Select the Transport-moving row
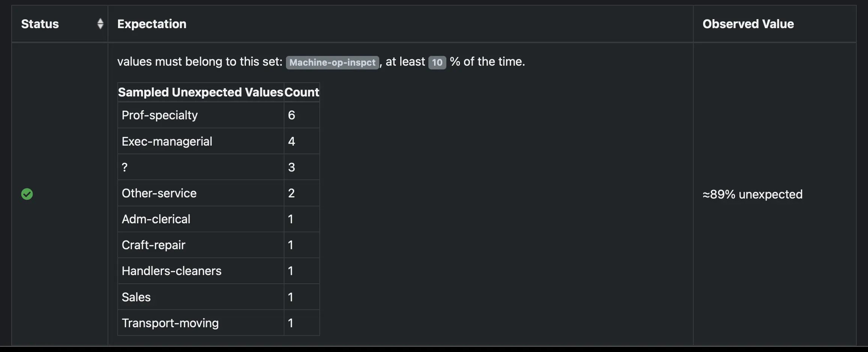 (x=218, y=323)
